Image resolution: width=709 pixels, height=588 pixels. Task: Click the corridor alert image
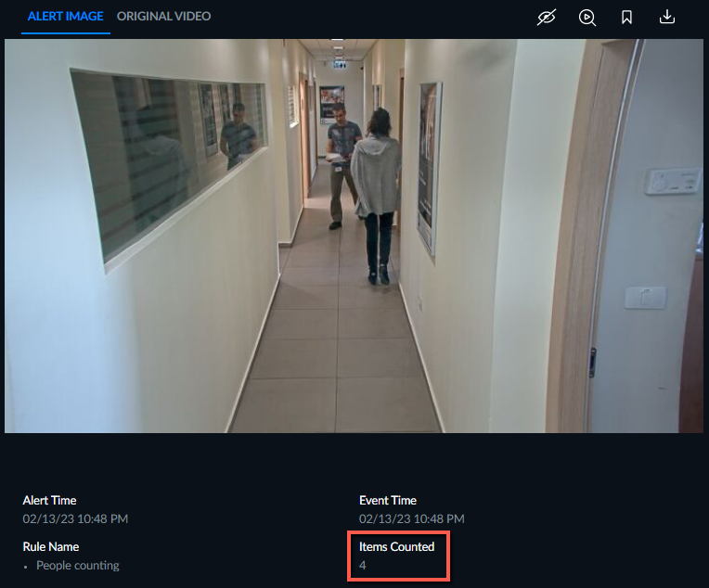point(354,236)
